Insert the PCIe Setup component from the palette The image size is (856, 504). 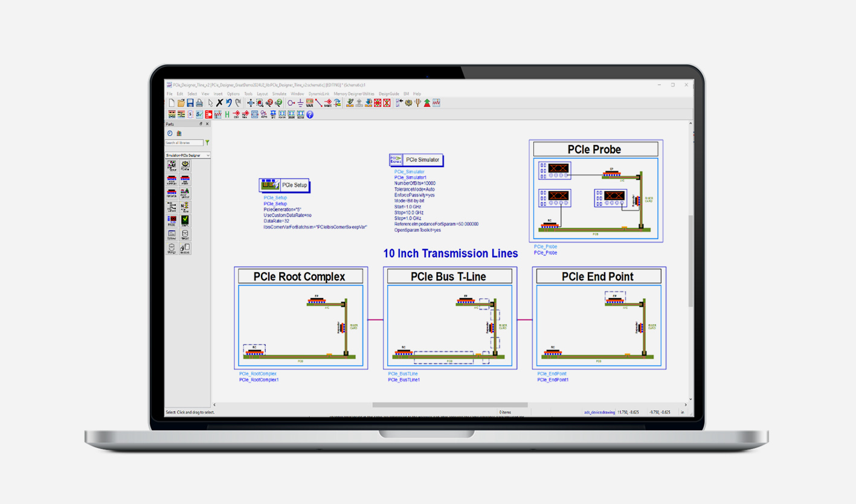click(171, 165)
